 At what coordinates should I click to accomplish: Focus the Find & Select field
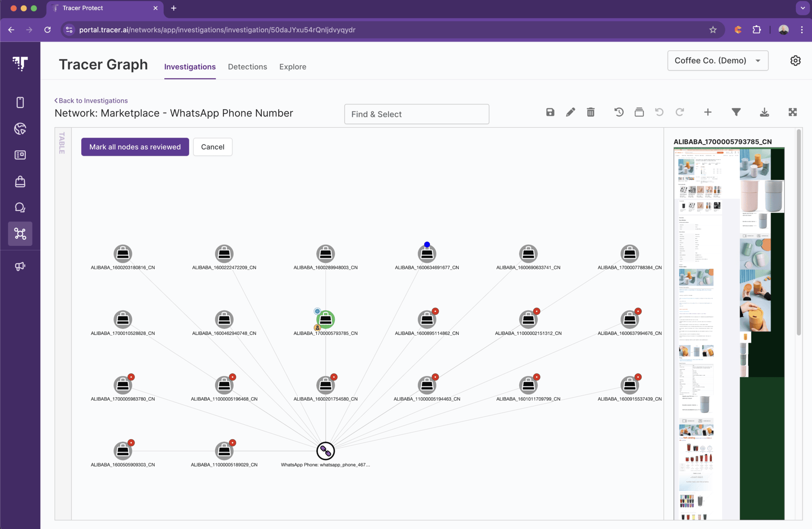tap(417, 114)
